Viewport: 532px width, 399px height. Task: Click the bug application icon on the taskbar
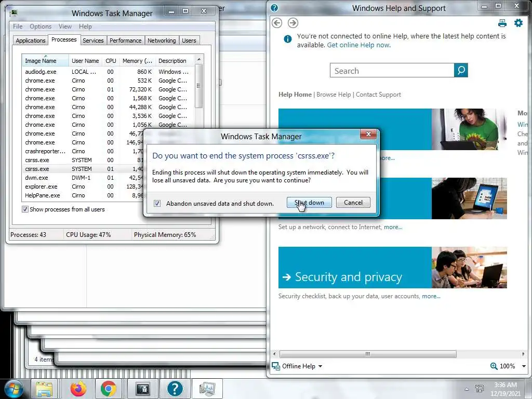click(143, 389)
